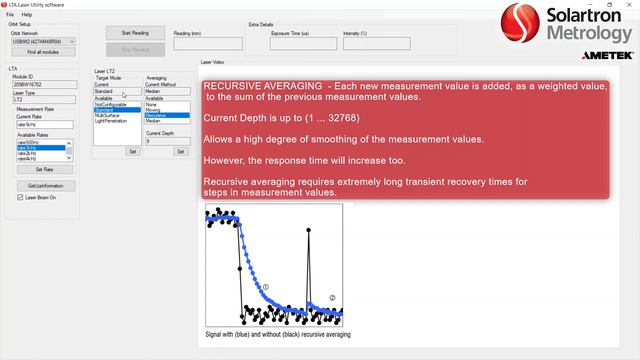This screenshot has height=360, width=640.
Task: Click the Set button under Target Mode
Action: tap(133, 151)
